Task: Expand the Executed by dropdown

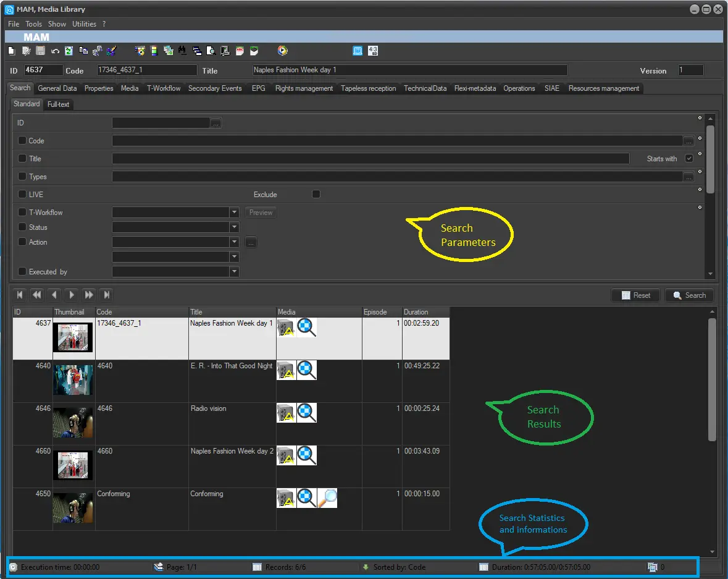Action: pos(234,271)
